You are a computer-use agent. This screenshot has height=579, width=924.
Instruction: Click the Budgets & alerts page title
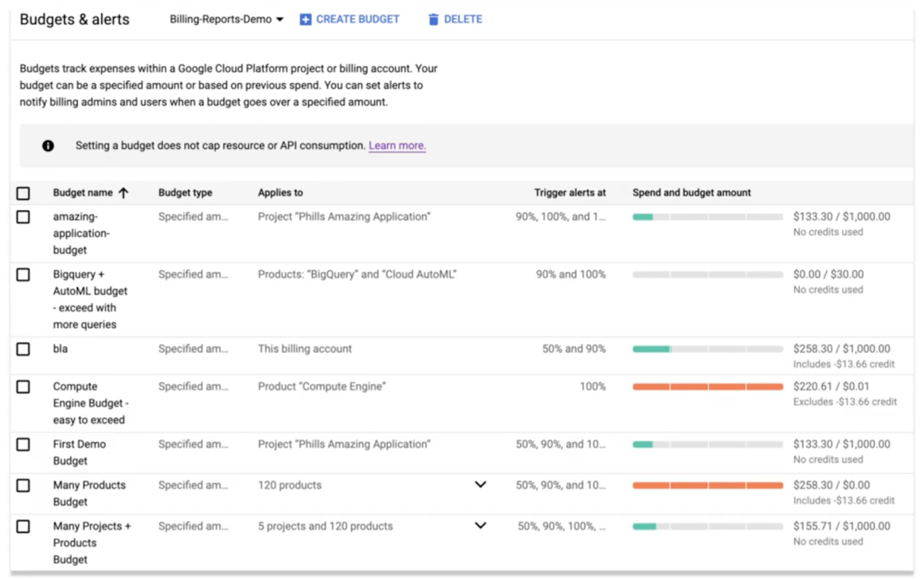tap(74, 19)
